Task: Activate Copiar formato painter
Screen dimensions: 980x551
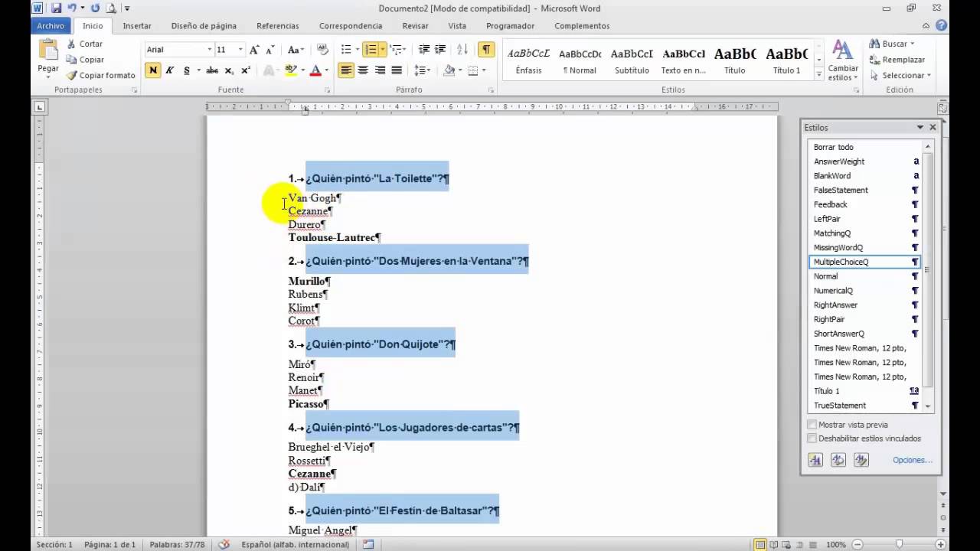Action: coord(100,76)
